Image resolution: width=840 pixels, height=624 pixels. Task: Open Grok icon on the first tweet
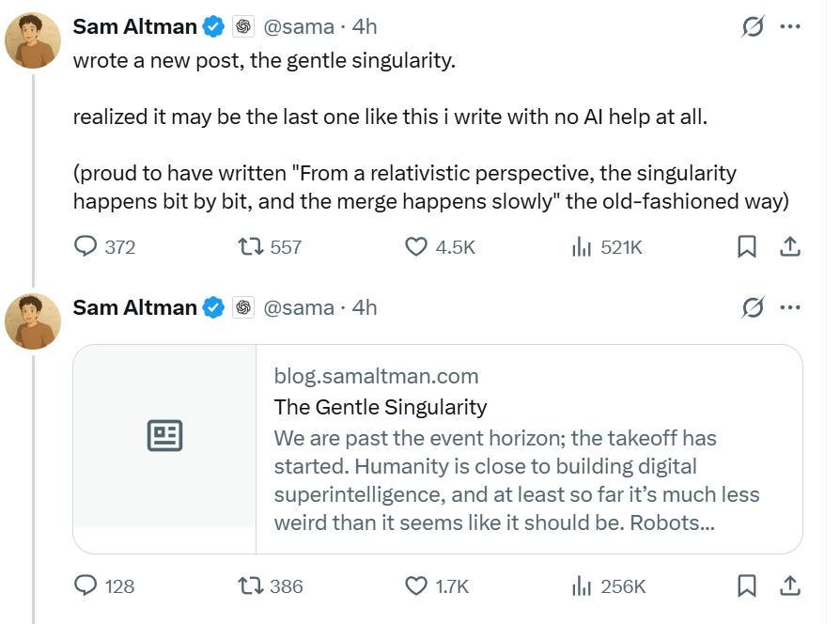(752, 26)
